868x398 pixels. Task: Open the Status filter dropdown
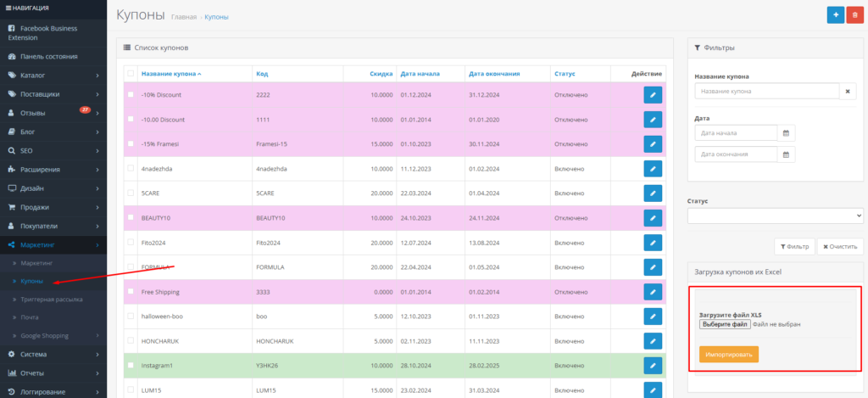(775, 216)
